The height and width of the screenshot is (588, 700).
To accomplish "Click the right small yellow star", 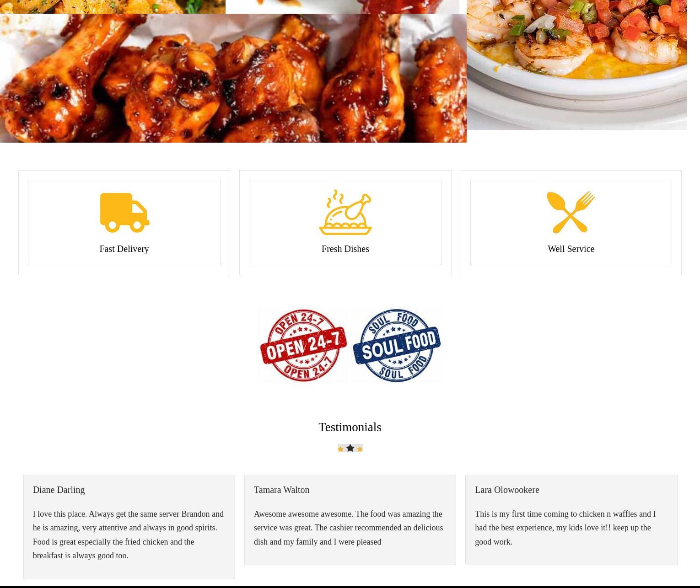I will 360,449.
